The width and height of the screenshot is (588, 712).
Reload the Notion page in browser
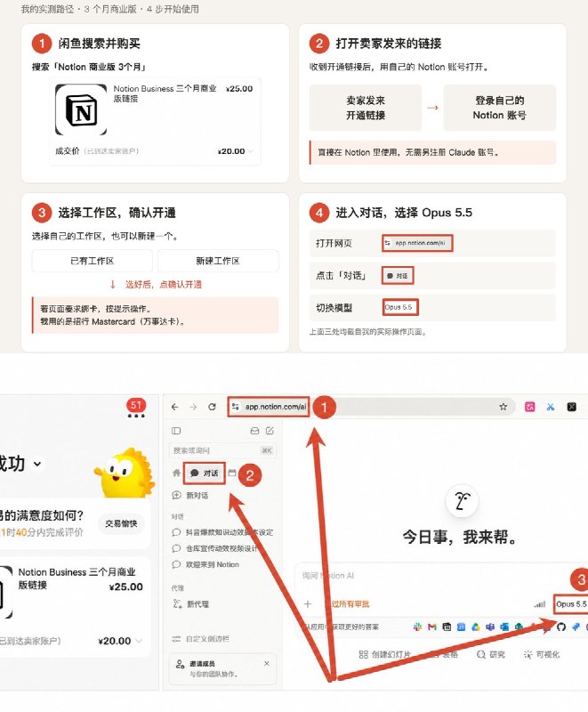212,407
